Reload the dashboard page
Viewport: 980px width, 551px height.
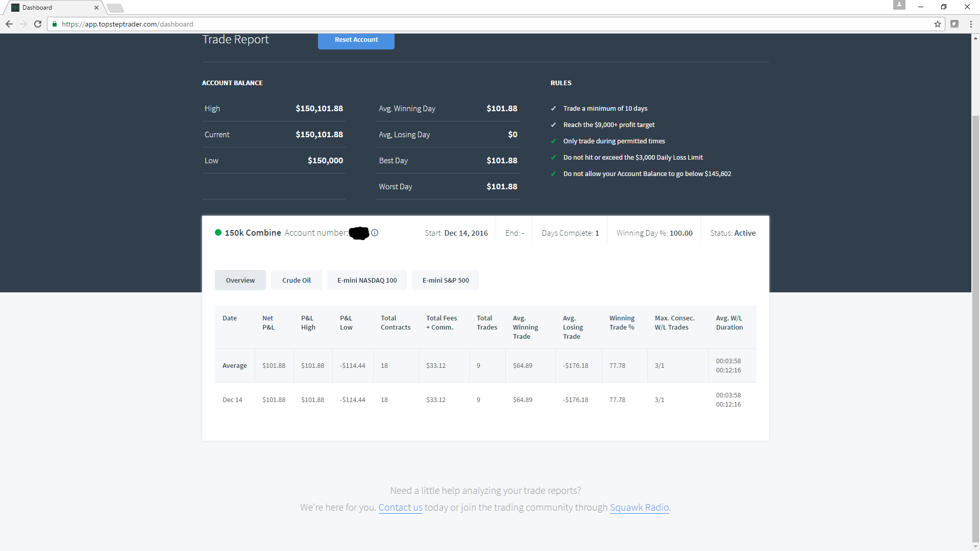[38, 24]
